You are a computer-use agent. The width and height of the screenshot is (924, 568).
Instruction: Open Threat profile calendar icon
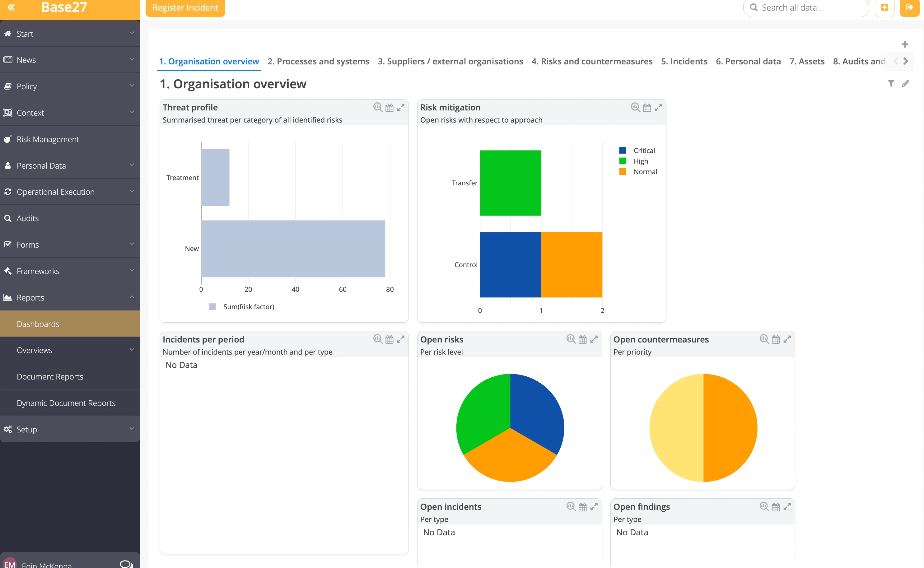[x=390, y=107]
